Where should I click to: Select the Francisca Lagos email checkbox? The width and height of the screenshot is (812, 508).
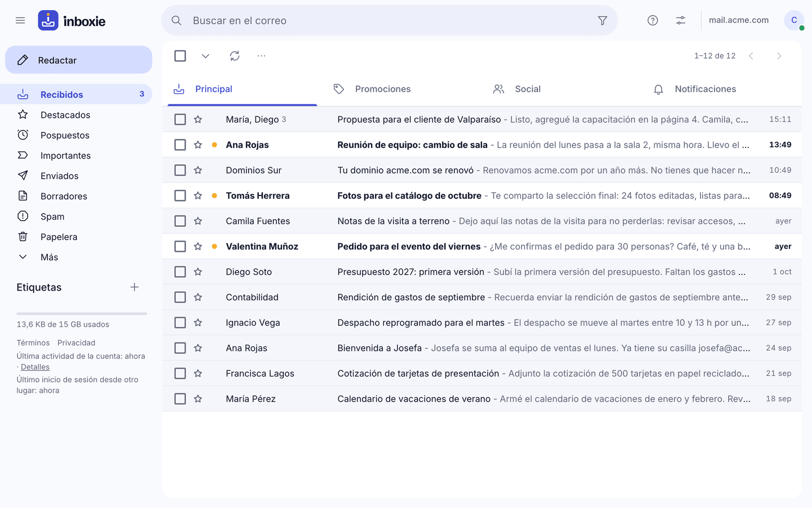coord(180,374)
